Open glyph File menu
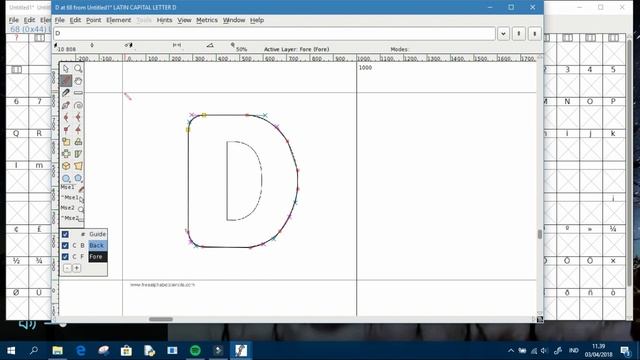Image resolution: width=640 pixels, height=360 pixels. tap(60, 20)
